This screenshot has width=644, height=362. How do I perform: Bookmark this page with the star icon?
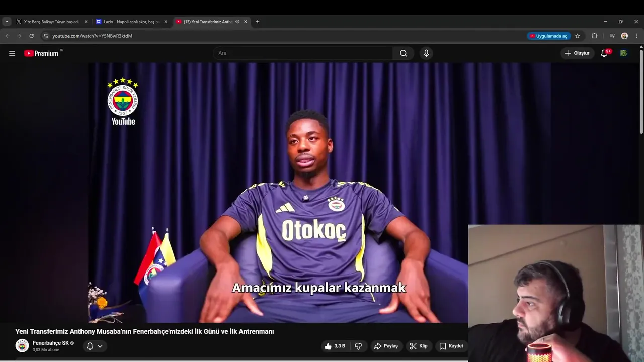(578, 36)
